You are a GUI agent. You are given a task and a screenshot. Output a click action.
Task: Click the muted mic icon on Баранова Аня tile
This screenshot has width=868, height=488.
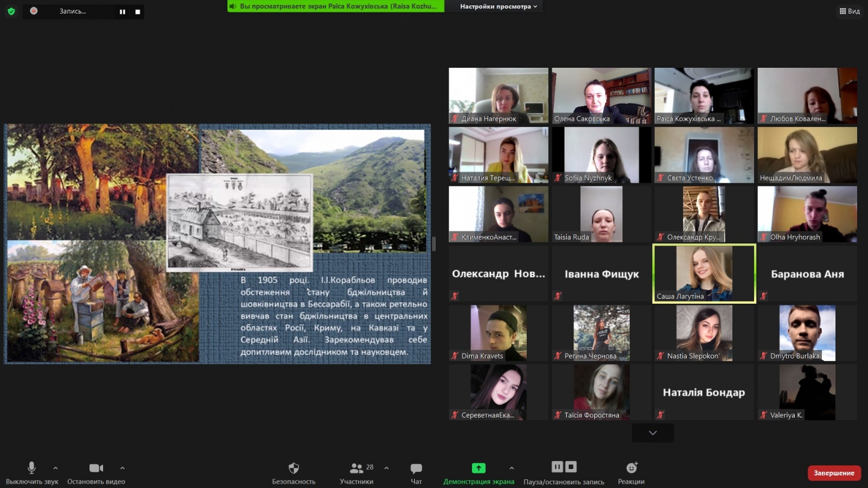coord(764,296)
